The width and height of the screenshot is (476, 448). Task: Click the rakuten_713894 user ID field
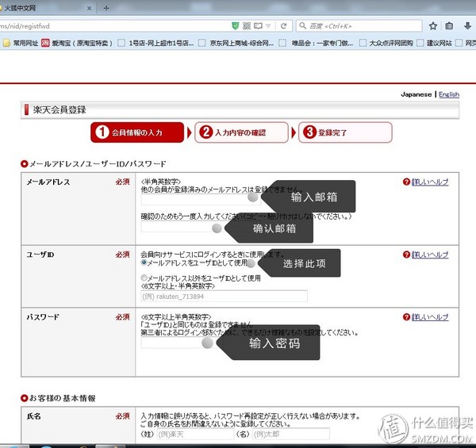224,296
